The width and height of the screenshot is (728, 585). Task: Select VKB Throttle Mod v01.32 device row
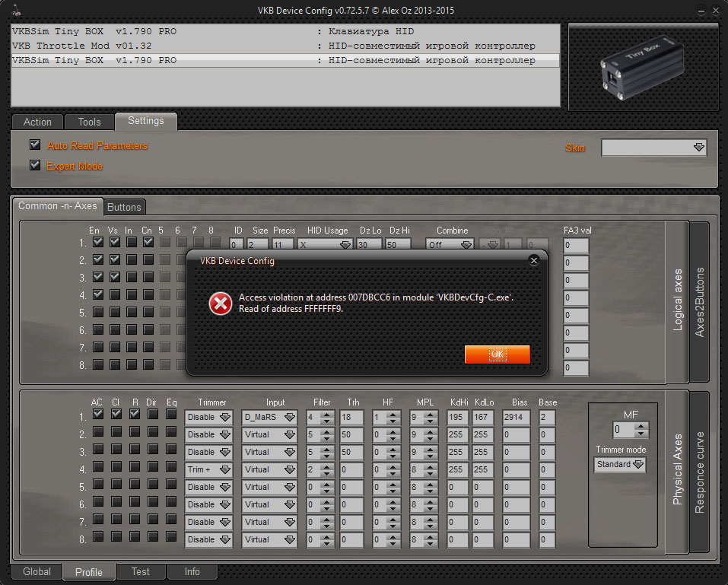click(285, 46)
